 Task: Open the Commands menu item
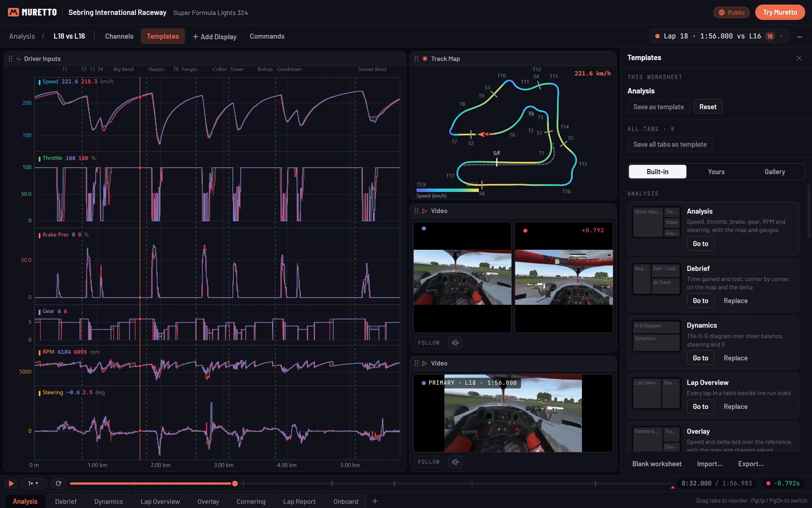[267, 36]
